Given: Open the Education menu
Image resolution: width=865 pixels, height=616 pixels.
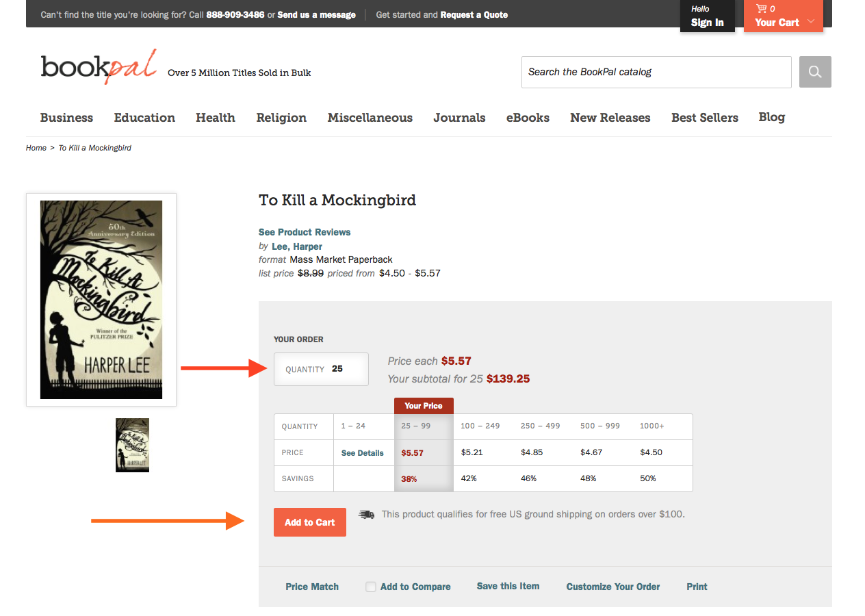Looking at the screenshot, I should pos(144,118).
